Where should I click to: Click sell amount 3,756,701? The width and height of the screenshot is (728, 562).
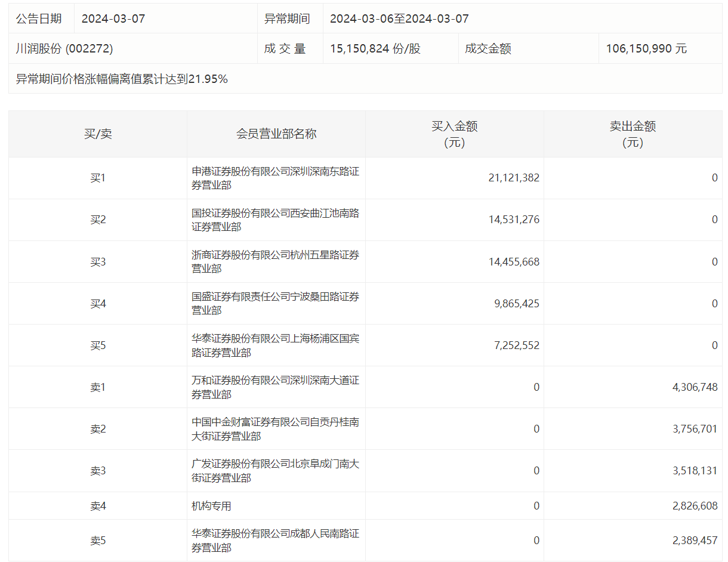pos(695,429)
